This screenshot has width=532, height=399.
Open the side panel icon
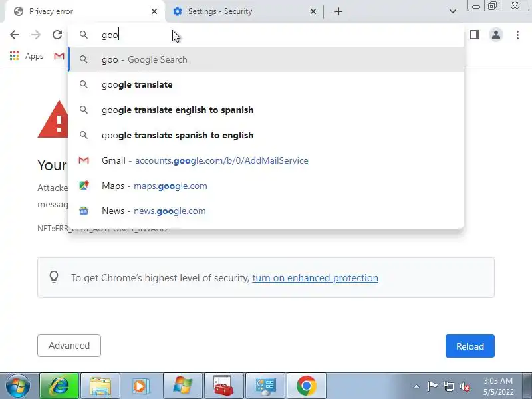click(475, 35)
